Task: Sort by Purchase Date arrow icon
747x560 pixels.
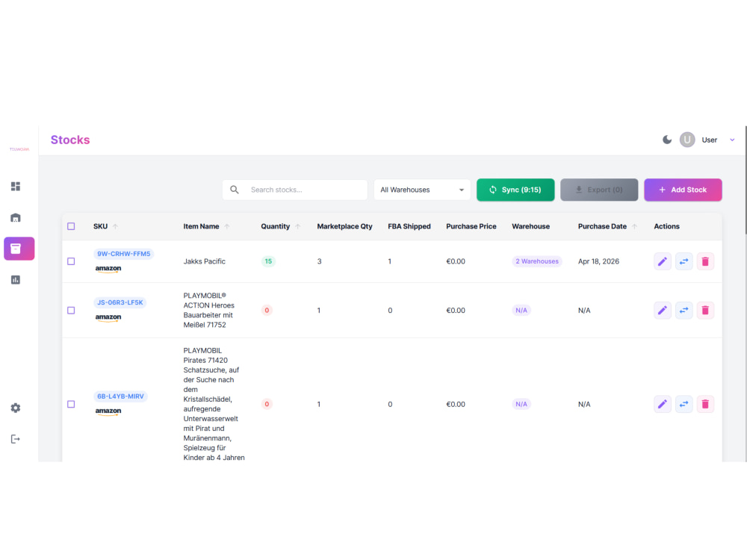Action: (634, 226)
